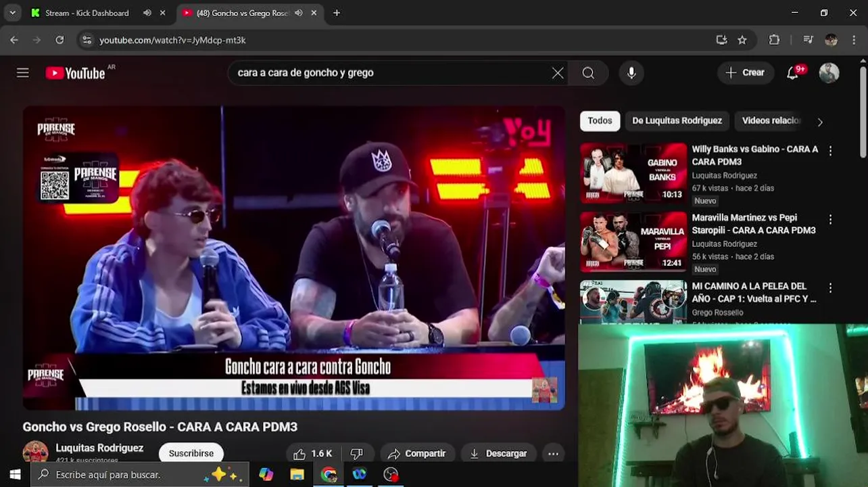
Task: Go to the YouTube home logo
Action: point(75,73)
